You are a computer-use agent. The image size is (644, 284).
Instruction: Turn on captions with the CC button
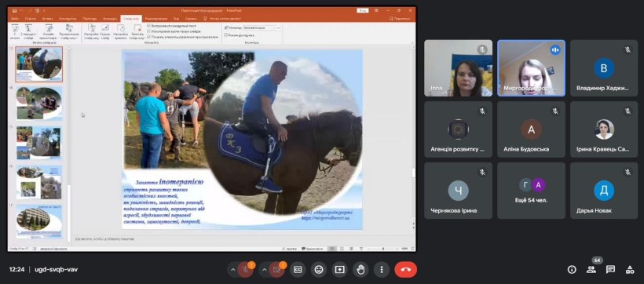click(x=298, y=270)
